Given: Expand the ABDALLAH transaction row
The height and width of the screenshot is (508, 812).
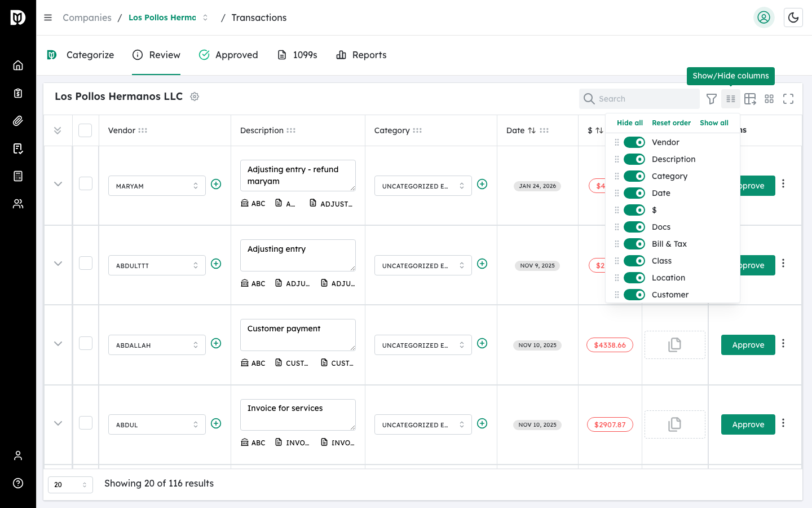Looking at the screenshot, I should (58, 343).
